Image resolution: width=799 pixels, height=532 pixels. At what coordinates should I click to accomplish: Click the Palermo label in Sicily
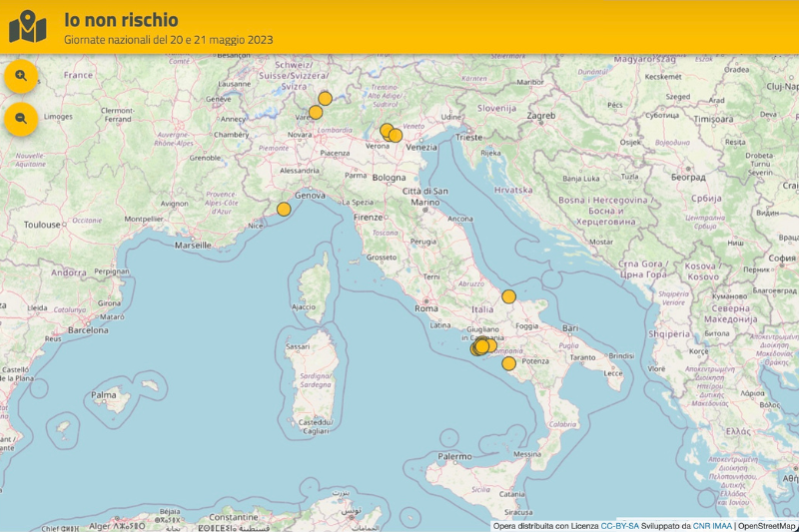[x=453, y=456]
